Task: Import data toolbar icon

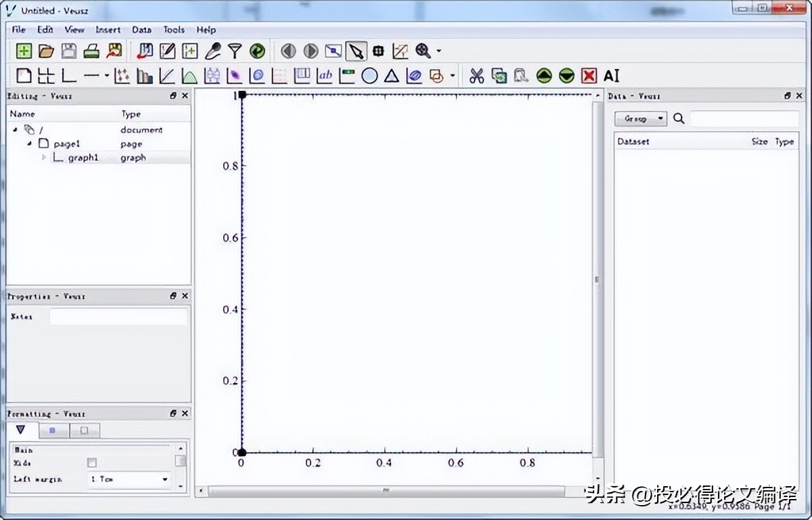Action: (145, 51)
